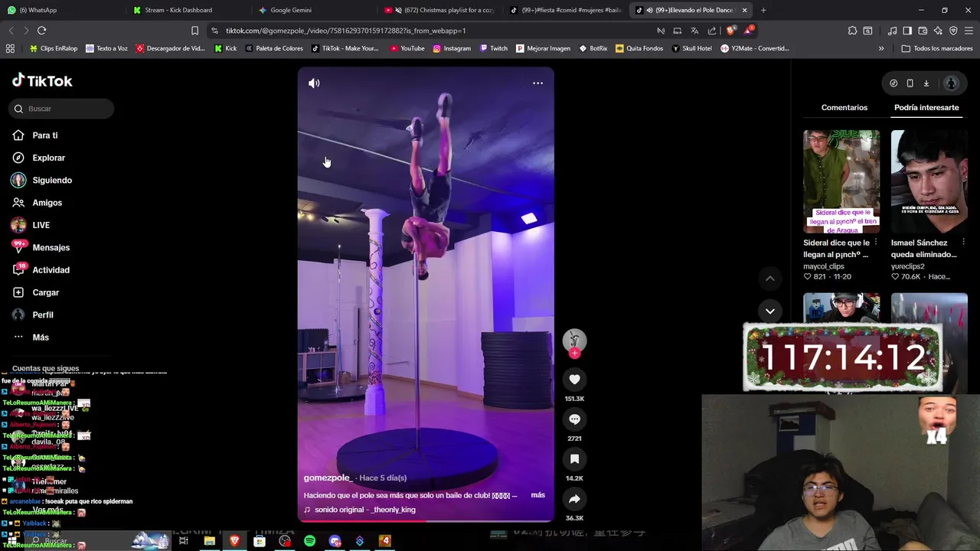Open the Todos los marcadores folder
Viewport: 980px width, 551px height.
[937, 48]
